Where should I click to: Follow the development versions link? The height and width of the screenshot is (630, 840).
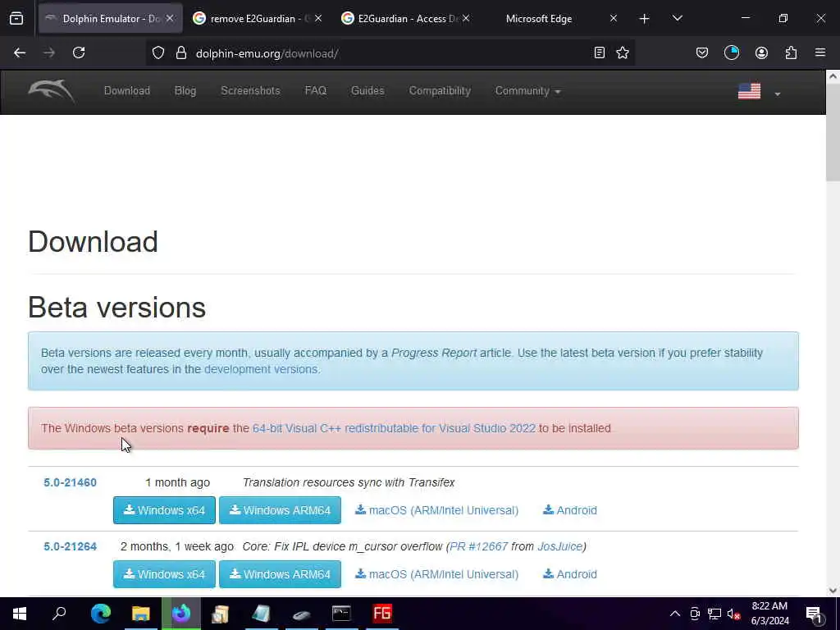click(x=261, y=369)
